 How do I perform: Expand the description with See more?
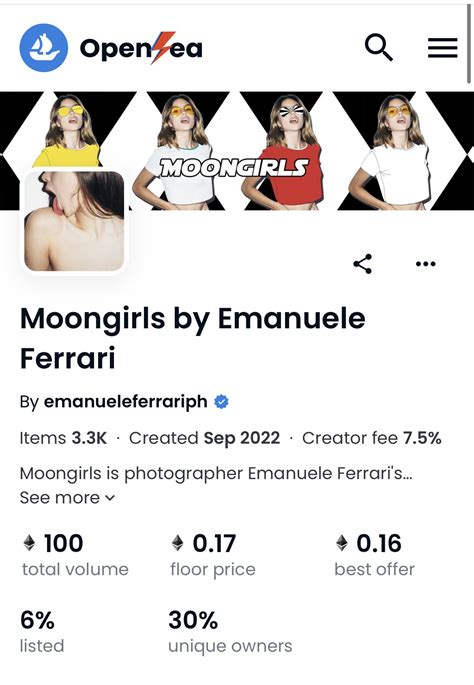tap(67, 498)
